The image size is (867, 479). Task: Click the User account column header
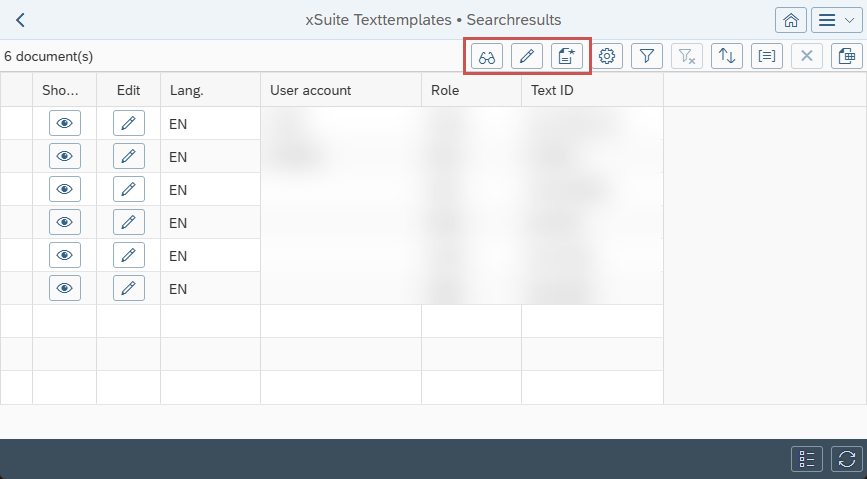tap(341, 90)
